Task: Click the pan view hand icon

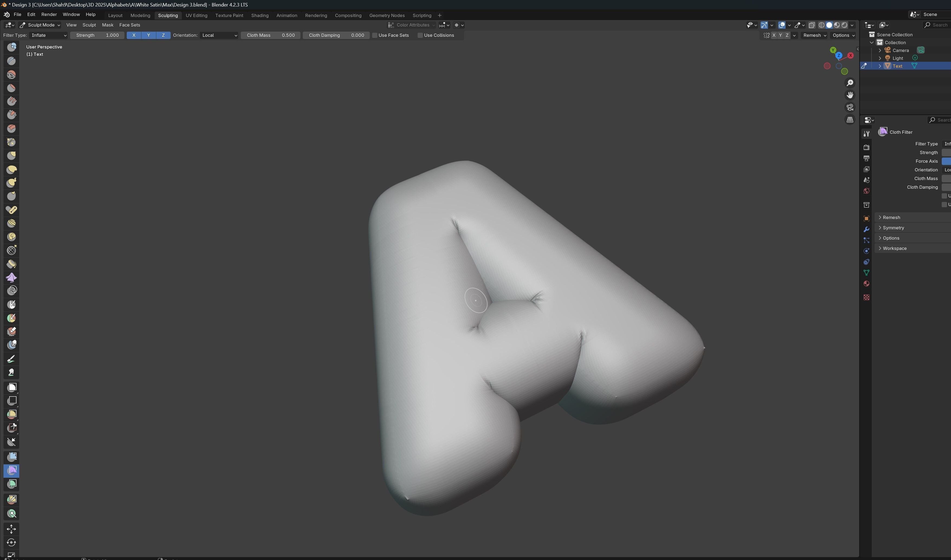Action: [850, 95]
